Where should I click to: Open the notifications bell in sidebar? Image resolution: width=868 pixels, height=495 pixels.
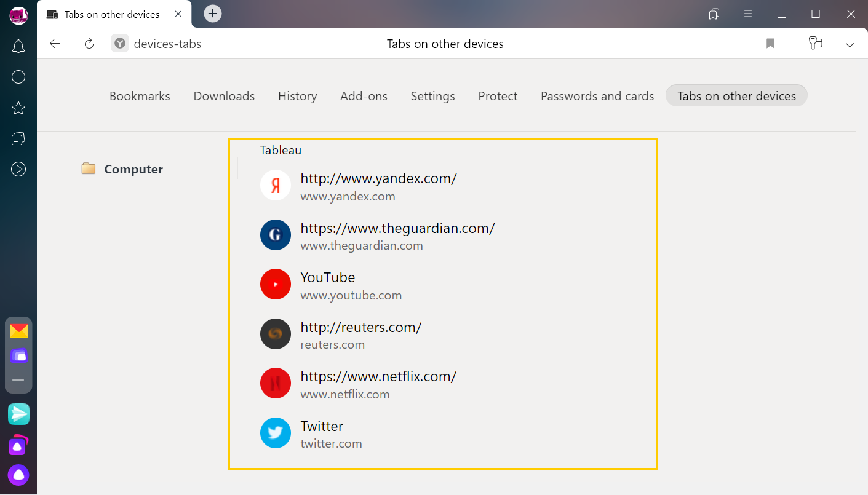pos(18,46)
